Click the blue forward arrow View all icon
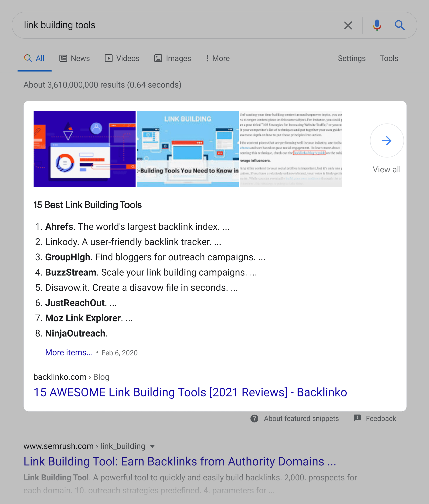The height and width of the screenshot is (504, 429). (386, 140)
